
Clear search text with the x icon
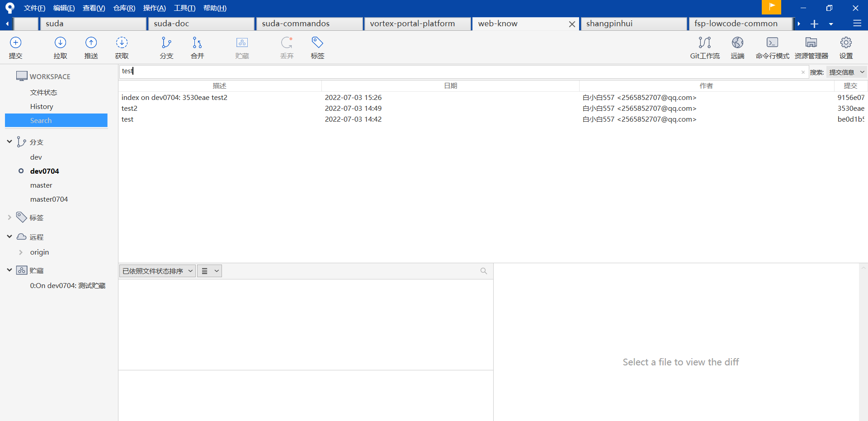803,72
